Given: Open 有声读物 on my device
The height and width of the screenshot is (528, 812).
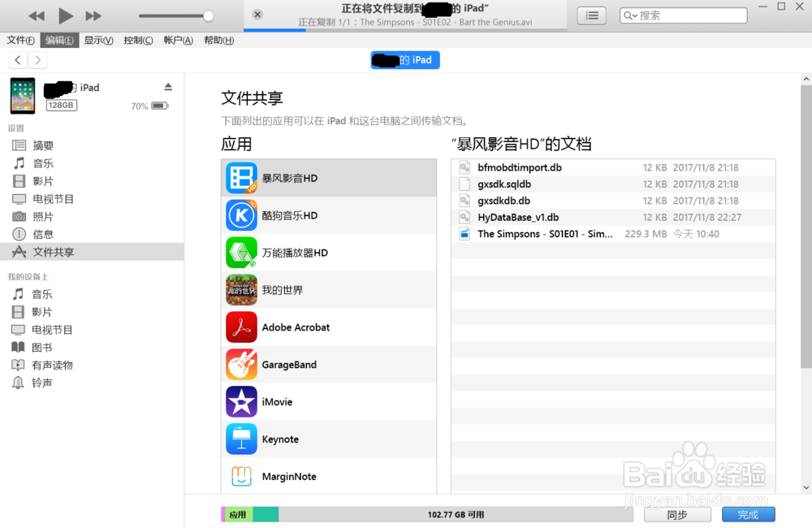Looking at the screenshot, I should click(93, 365).
